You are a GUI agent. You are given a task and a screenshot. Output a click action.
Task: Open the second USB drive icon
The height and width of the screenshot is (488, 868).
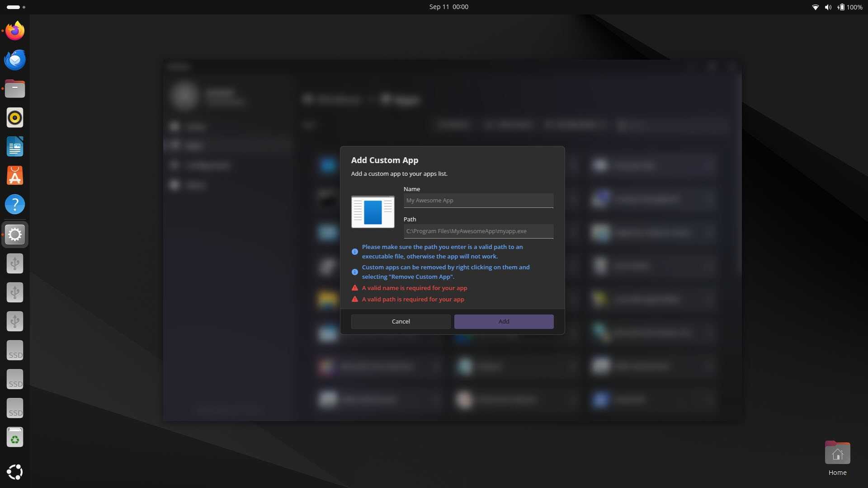point(15,293)
